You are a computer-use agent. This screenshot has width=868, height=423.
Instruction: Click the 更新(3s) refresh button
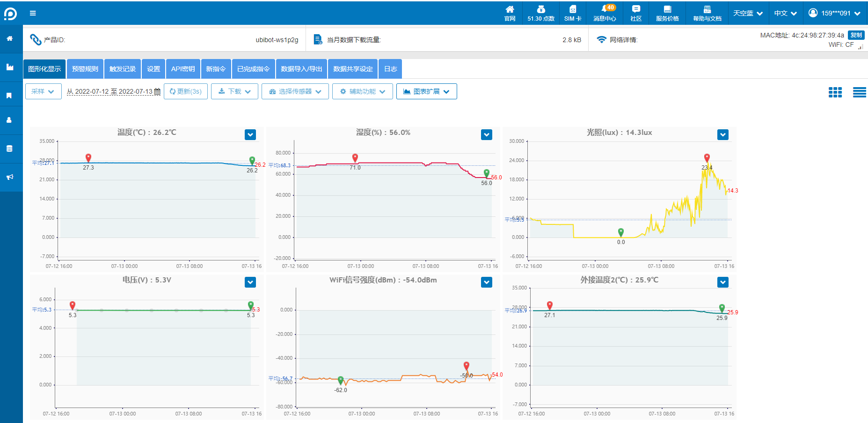coord(186,91)
